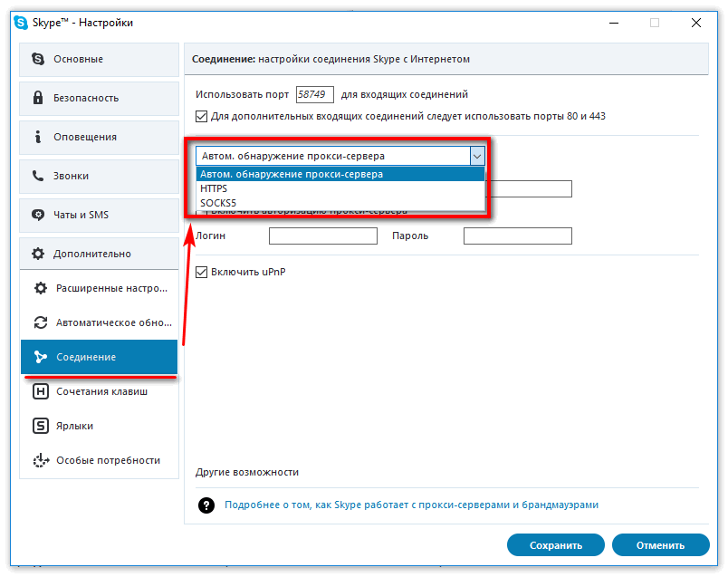This screenshot has width=728, height=577.
Task: Click the chat bubble icon beside Чаты и SMS
Action: [x=38, y=215]
